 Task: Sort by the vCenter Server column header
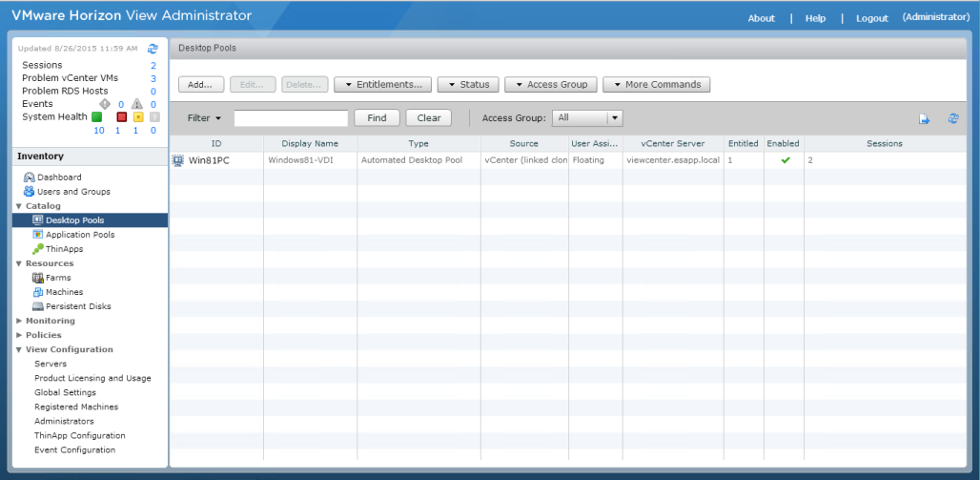click(x=673, y=144)
